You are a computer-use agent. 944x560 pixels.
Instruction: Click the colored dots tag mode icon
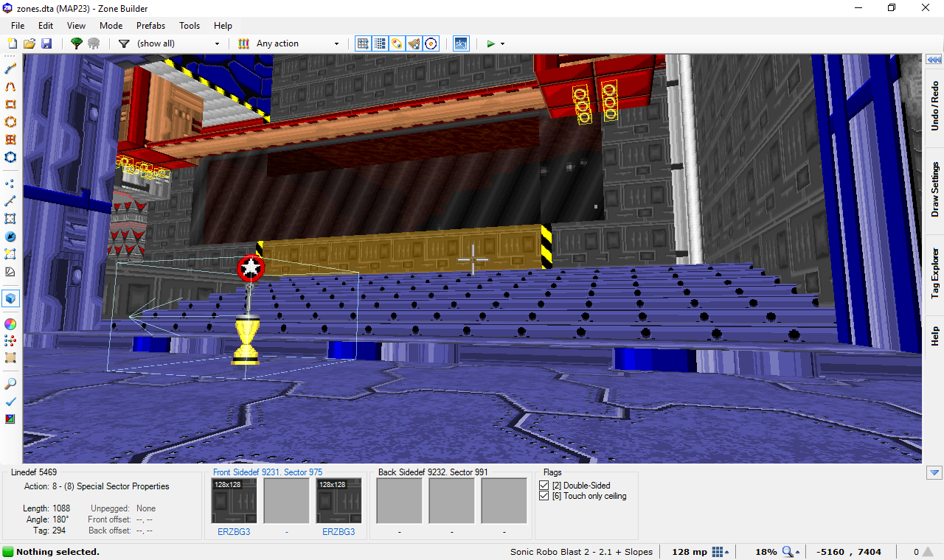click(x=10, y=340)
